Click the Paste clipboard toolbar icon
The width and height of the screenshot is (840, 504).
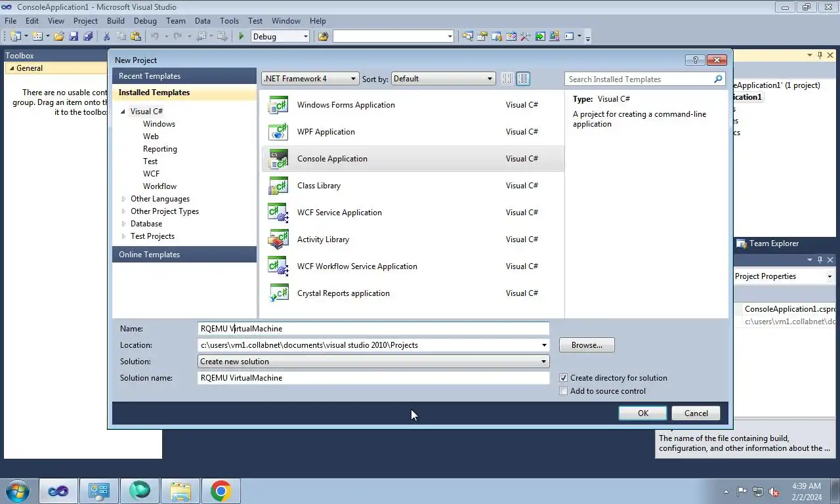pyautogui.click(x=136, y=37)
